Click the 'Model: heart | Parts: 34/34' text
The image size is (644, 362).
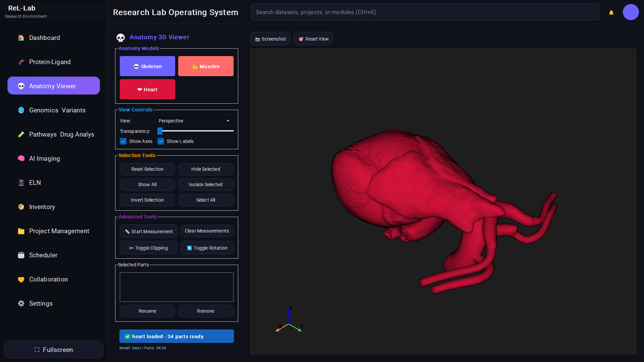pyautogui.click(x=143, y=348)
